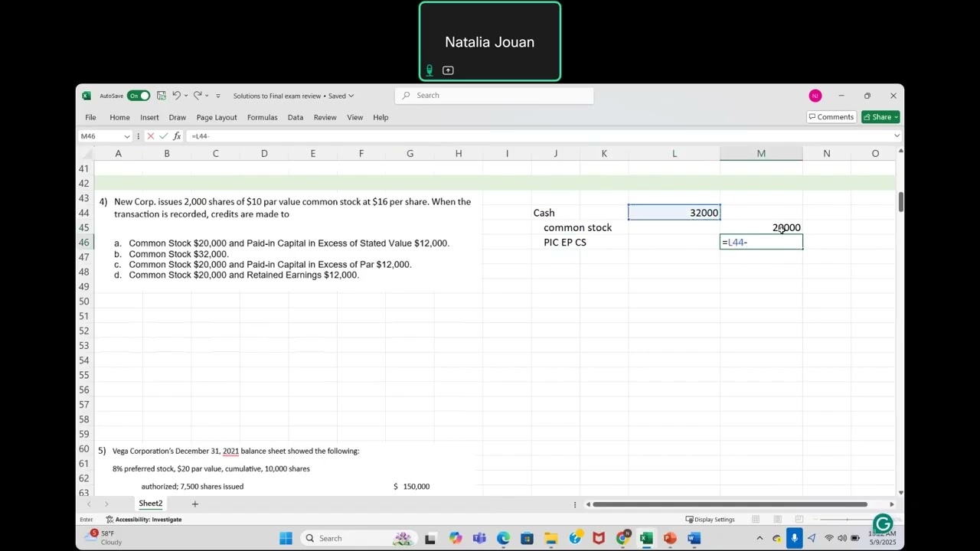The width and height of the screenshot is (980, 551).
Task: Switch to the Review tab
Action: 325,117
